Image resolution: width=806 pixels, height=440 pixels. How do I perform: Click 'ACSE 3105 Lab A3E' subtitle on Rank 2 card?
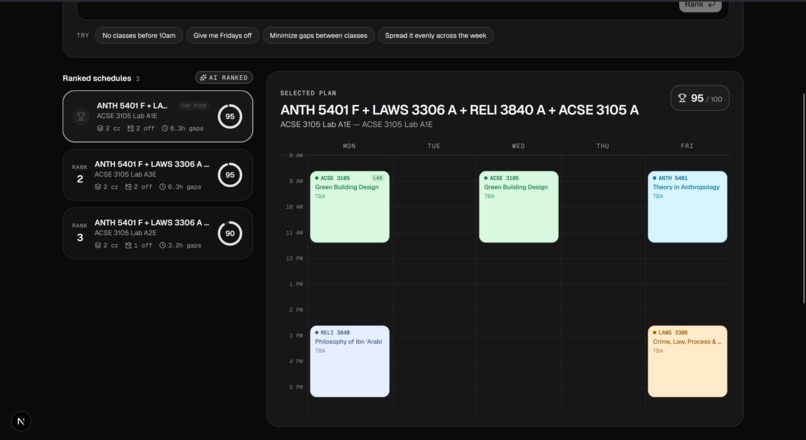point(125,174)
